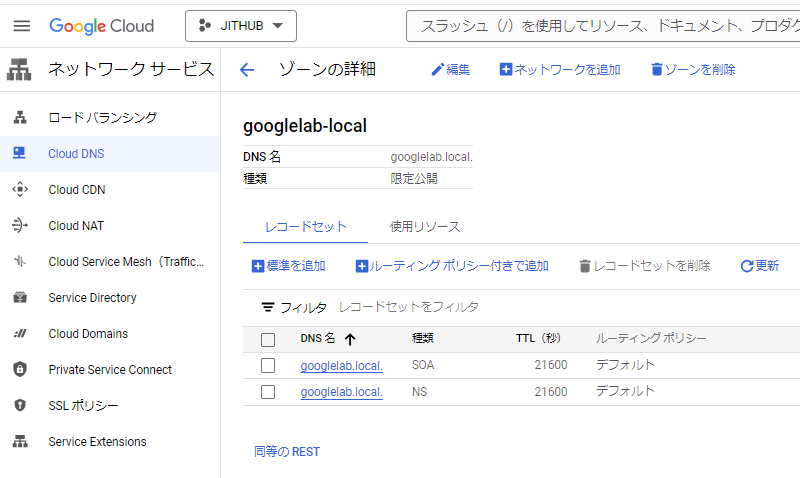Select the レコードセット tab
The height and width of the screenshot is (478, 800).
click(306, 227)
